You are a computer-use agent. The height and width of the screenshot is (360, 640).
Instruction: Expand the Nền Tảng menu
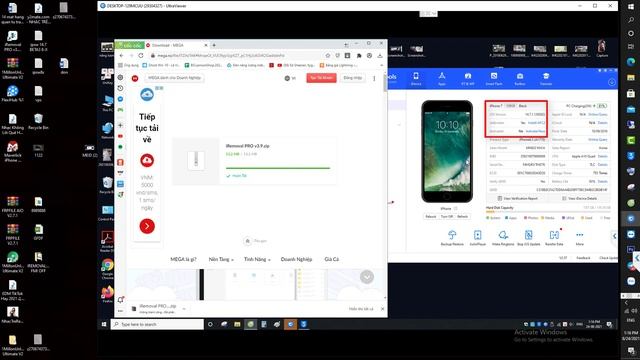pyautogui.click(x=221, y=259)
